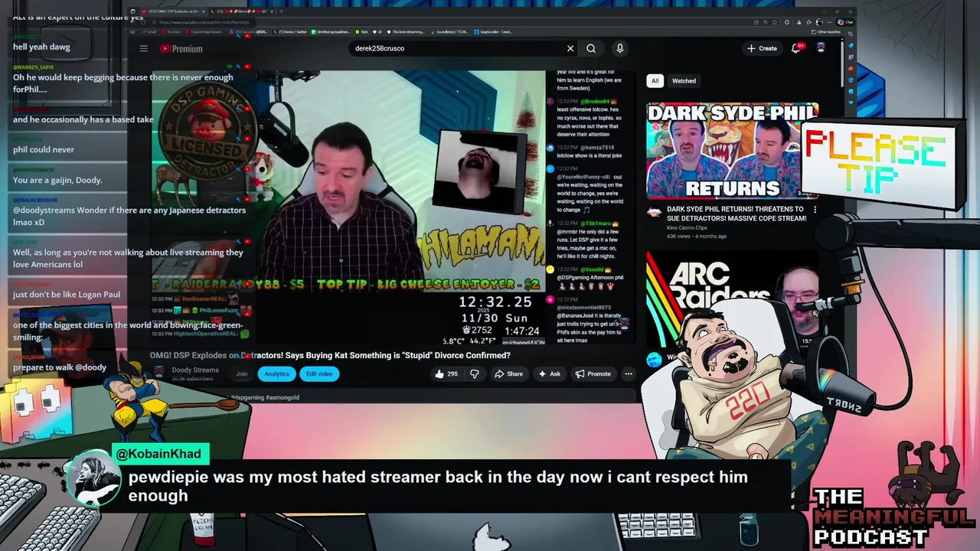The width and height of the screenshot is (980, 551).
Task: Share the video
Action: (x=508, y=373)
